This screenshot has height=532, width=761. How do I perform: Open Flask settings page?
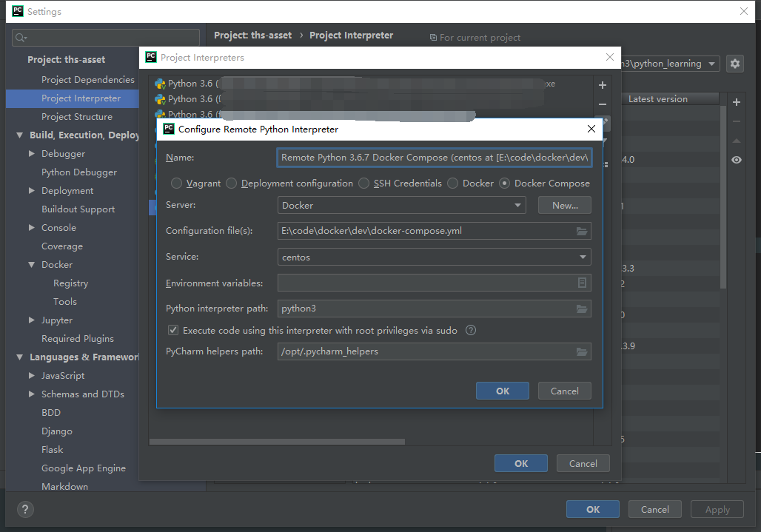tap(53, 450)
